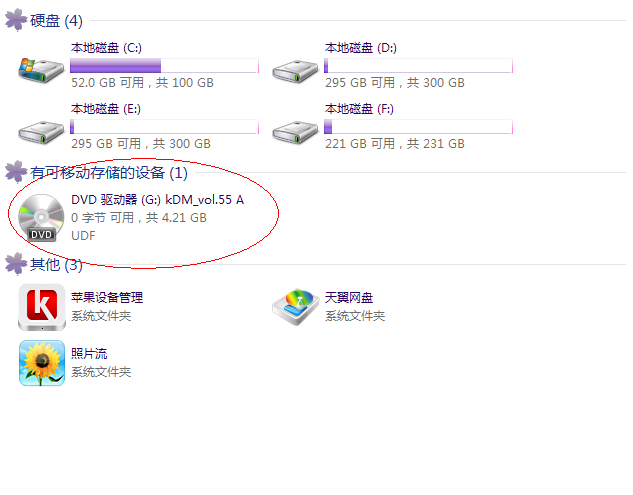Open the 照片流 sunflower icon
The image size is (633, 495).
tap(42, 363)
